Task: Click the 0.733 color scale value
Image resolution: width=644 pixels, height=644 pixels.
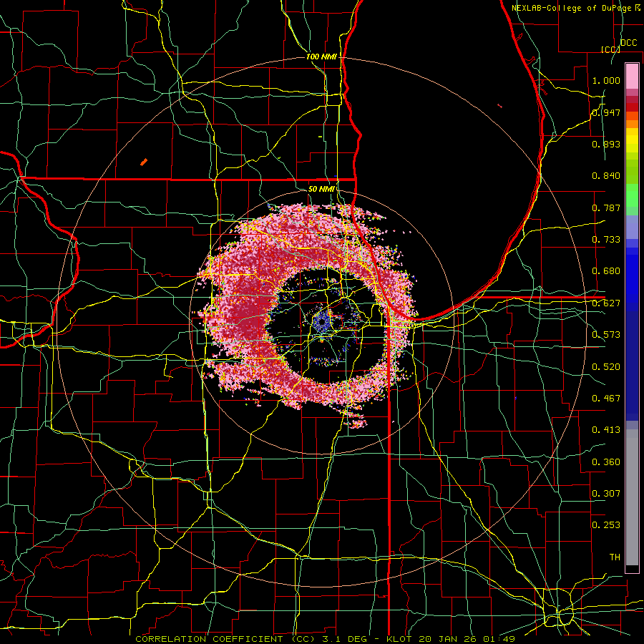Action: pyautogui.click(x=606, y=240)
